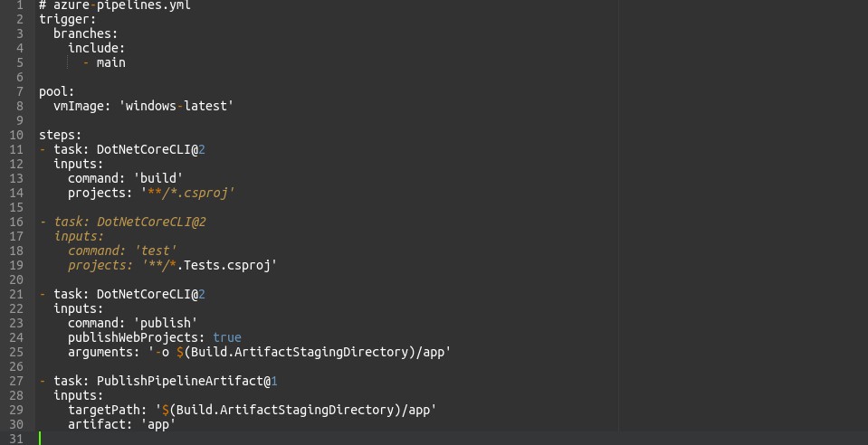Screen dimensions: 868x445
Task: Click the 'vmImage' key
Action: click(x=78, y=106)
